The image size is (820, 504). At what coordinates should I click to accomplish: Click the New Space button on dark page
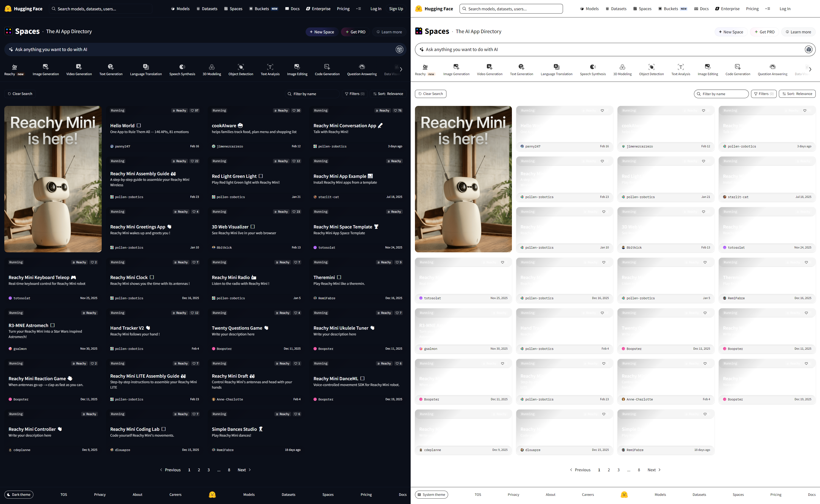pyautogui.click(x=322, y=32)
